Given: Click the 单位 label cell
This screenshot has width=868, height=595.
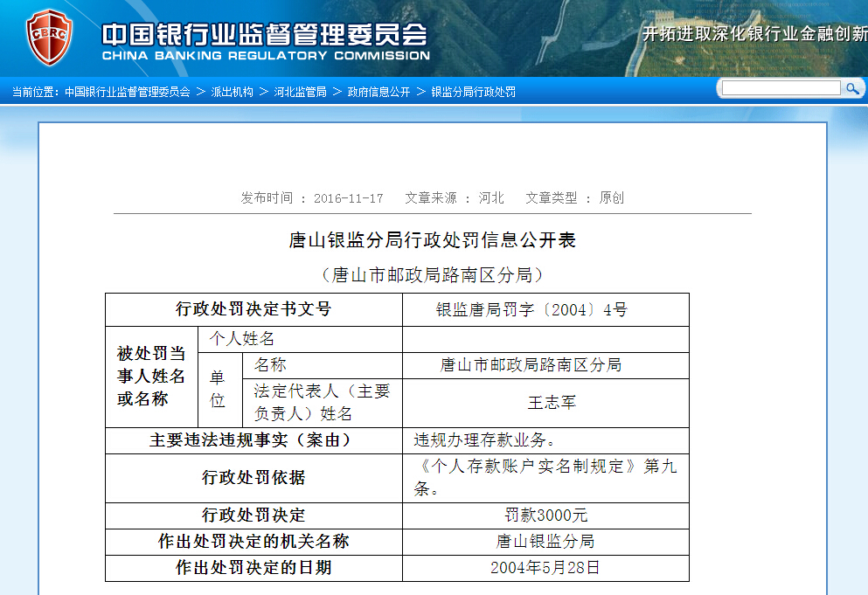Looking at the screenshot, I should click(220, 390).
